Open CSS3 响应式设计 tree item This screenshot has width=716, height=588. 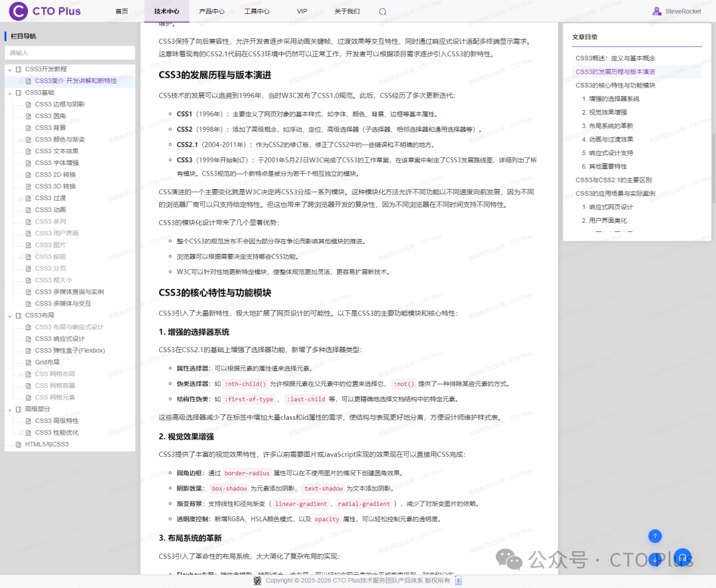[x=60, y=339]
